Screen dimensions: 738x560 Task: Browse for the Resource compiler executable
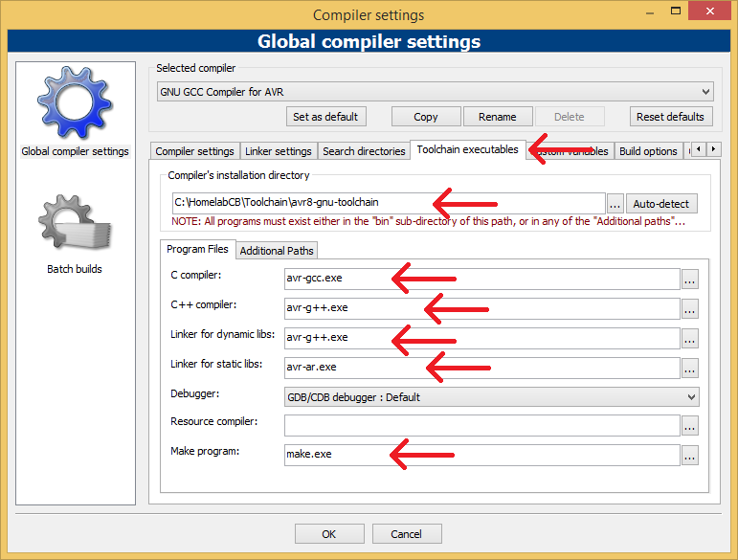(689, 426)
